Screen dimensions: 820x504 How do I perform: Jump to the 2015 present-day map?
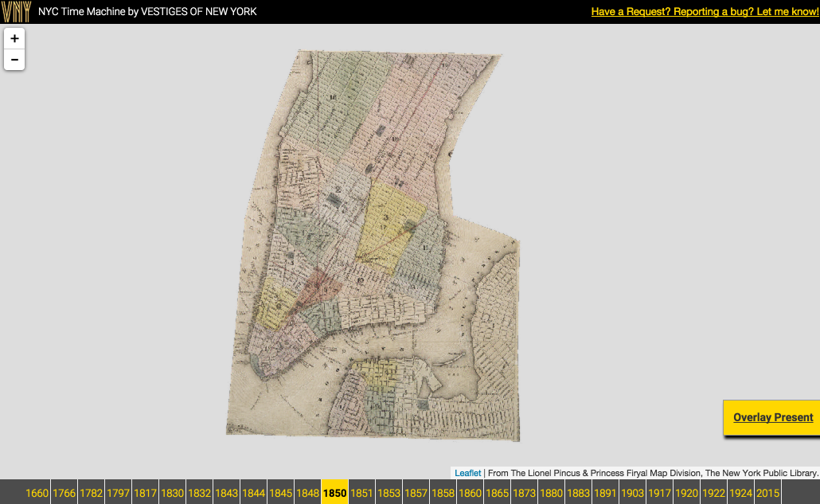coord(767,493)
